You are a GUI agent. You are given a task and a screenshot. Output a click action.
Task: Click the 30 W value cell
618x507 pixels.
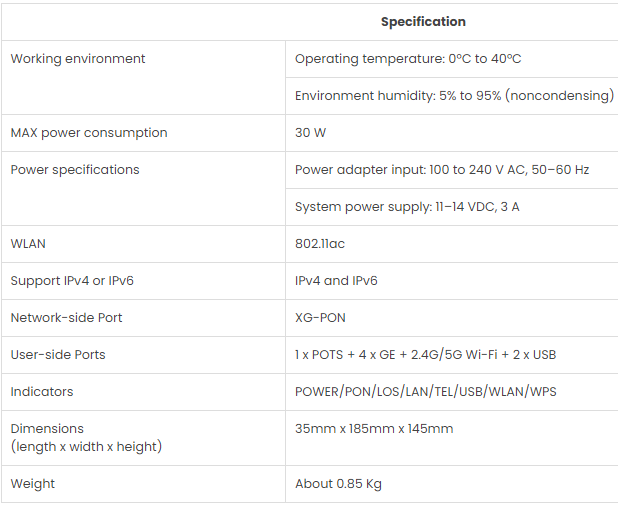[311, 133]
